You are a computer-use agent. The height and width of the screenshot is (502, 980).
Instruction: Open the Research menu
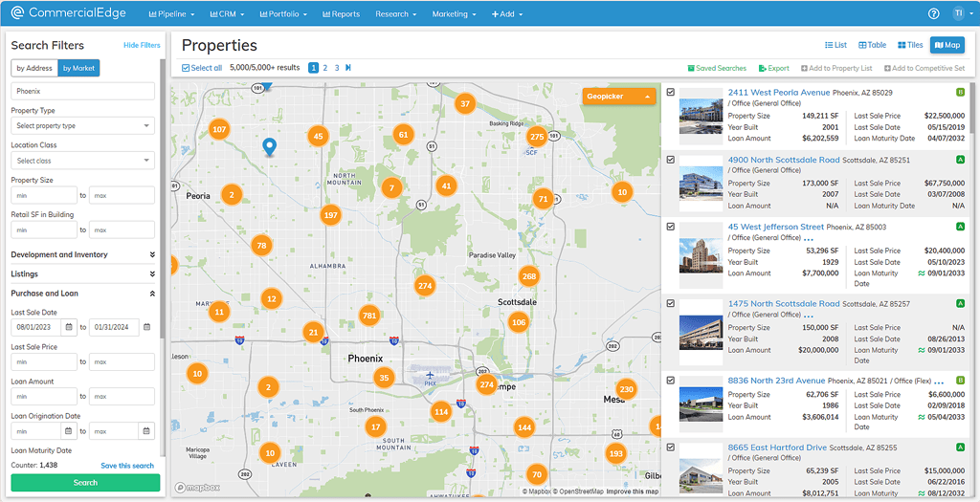(x=395, y=13)
